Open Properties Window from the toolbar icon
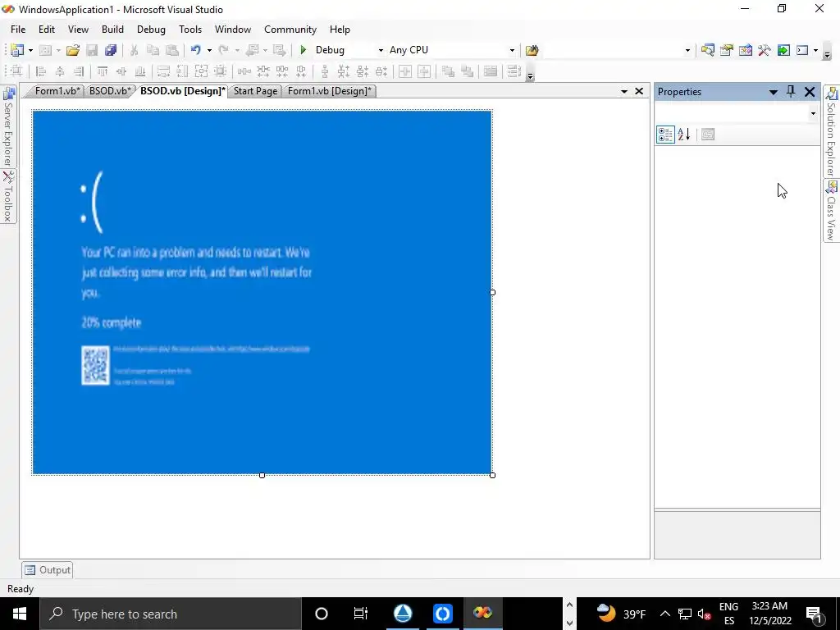This screenshot has height=630, width=840. (727, 50)
